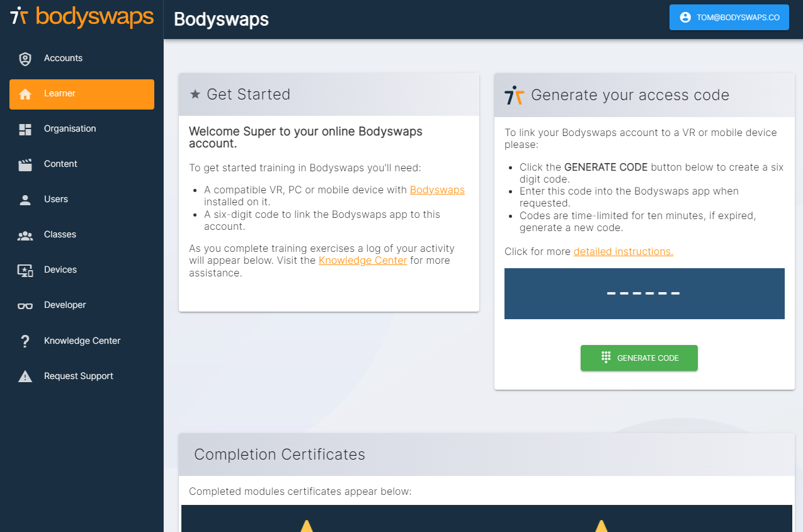Select Learner in the sidebar menu
The height and width of the screenshot is (532, 803).
[x=82, y=94]
